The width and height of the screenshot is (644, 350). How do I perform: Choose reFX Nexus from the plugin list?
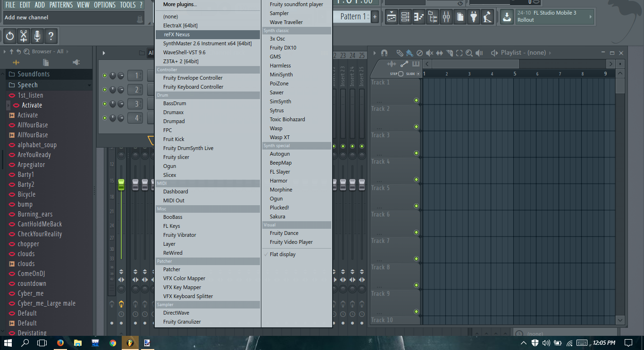pos(208,34)
